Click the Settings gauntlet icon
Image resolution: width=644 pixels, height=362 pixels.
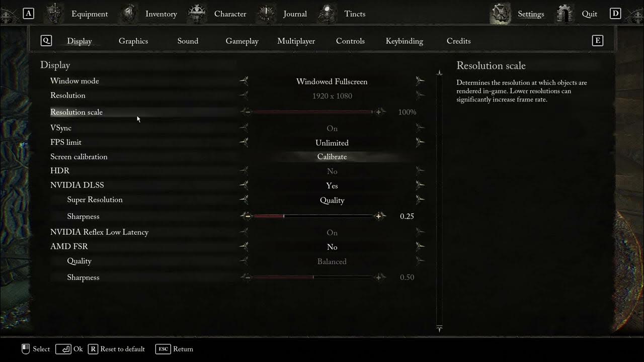tap(500, 14)
